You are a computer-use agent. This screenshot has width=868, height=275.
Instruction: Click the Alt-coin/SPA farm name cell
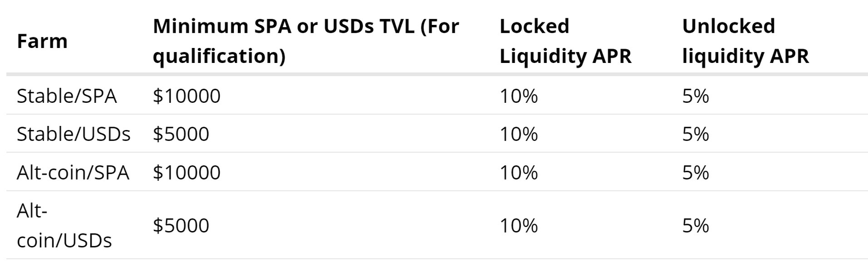point(73,173)
